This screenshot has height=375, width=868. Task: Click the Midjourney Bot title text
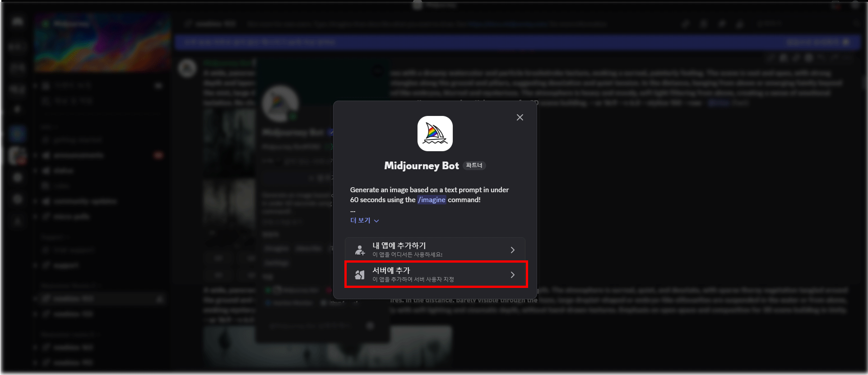422,166
